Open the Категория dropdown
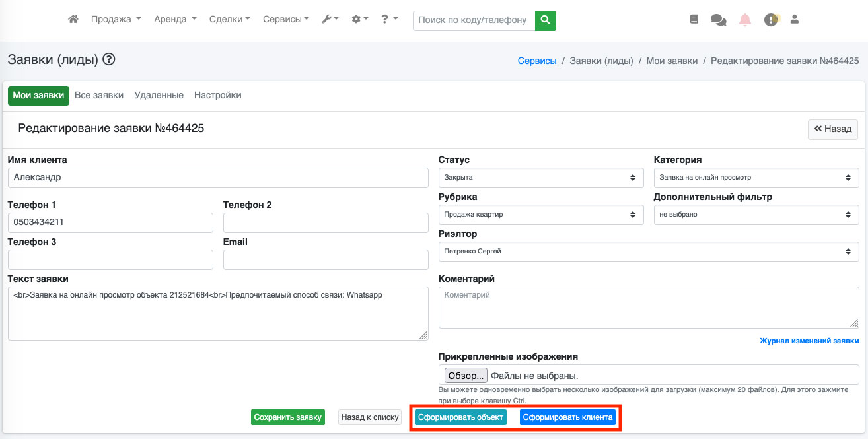The image size is (868, 439). point(756,178)
